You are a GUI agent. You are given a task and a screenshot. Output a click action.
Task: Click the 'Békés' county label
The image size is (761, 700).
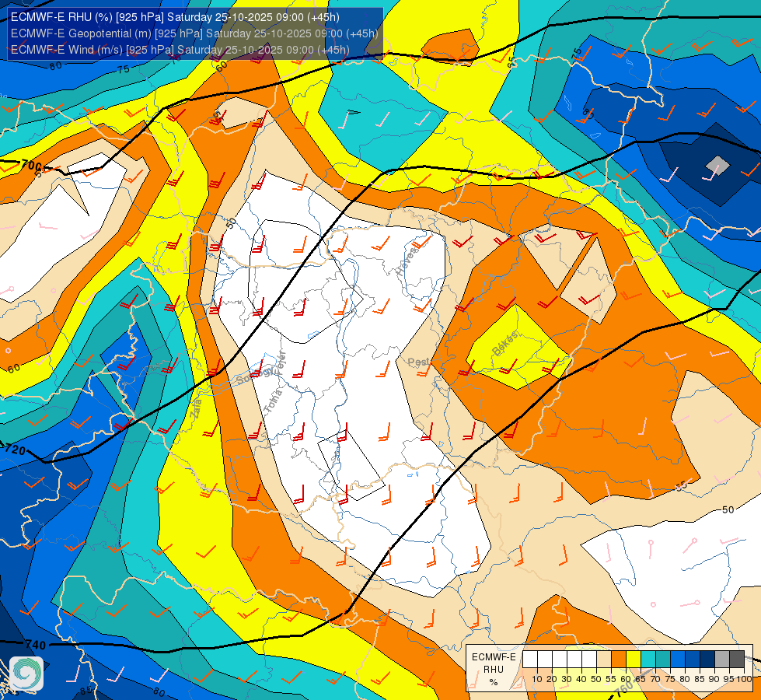505,344
